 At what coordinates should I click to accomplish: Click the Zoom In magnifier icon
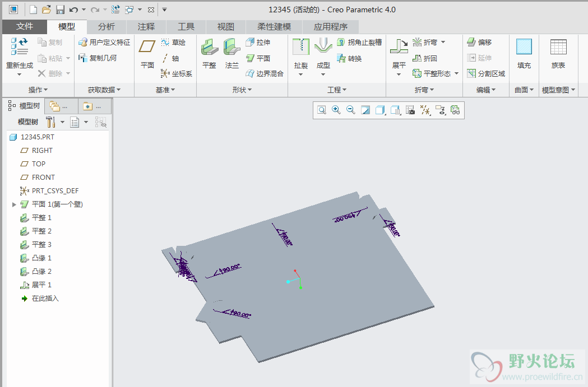click(336, 110)
